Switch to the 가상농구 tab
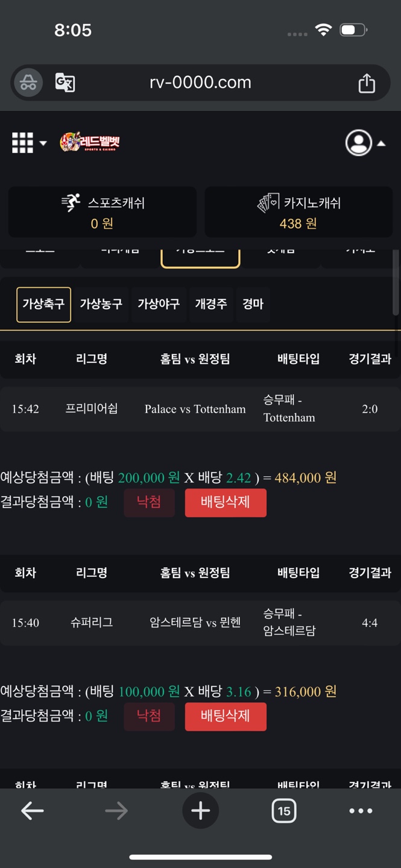 pyautogui.click(x=101, y=304)
